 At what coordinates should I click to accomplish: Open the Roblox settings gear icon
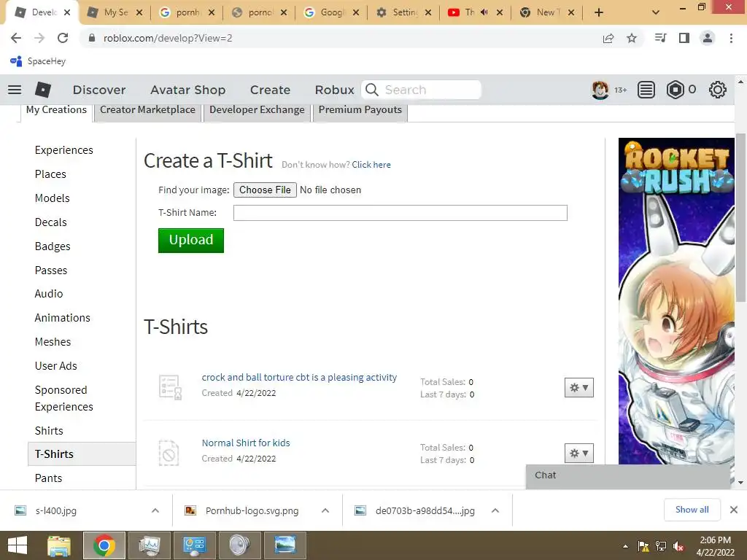[718, 90]
